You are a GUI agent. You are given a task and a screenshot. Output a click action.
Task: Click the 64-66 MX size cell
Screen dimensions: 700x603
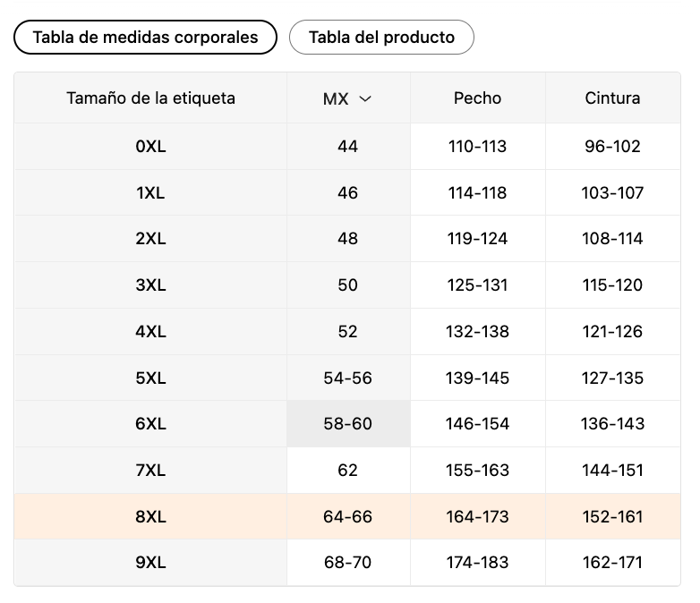tap(348, 516)
